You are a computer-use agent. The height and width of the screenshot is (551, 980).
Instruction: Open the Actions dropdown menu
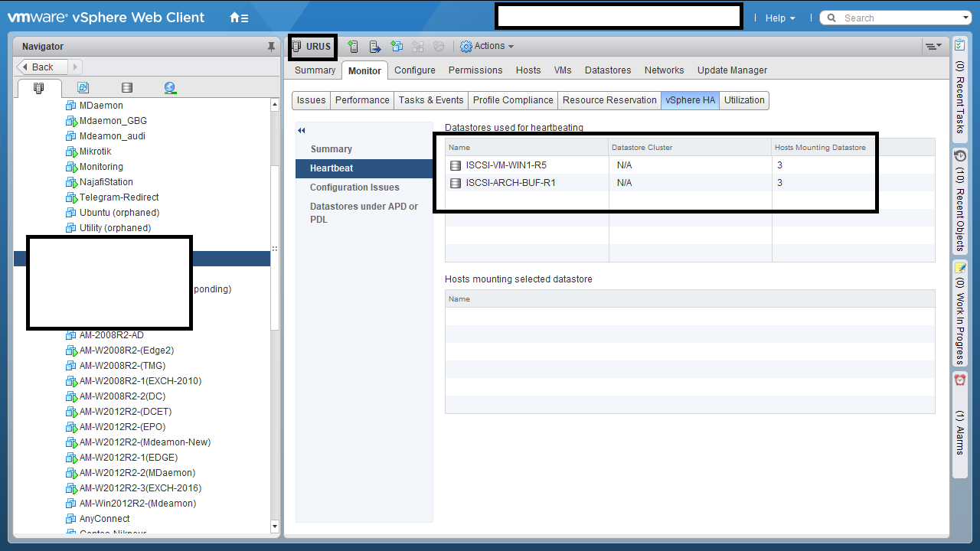(487, 47)
